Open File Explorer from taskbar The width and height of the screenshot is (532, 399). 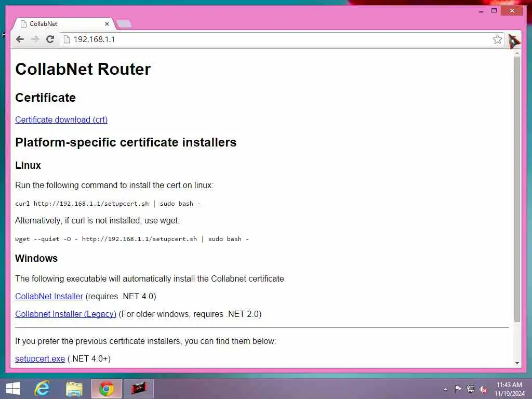[74, 389]
